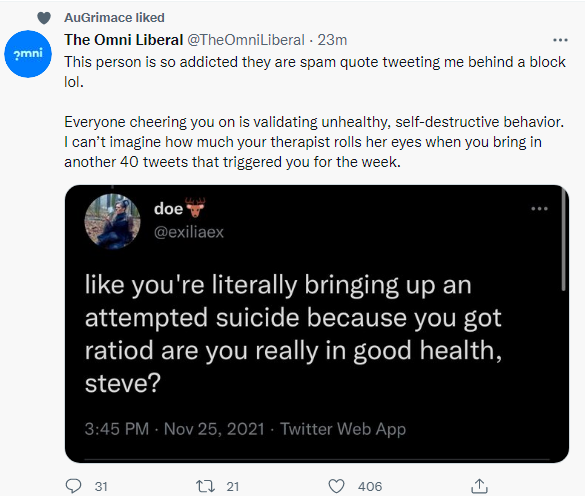Open three-dot menu in quoted doe tweet

539,209
